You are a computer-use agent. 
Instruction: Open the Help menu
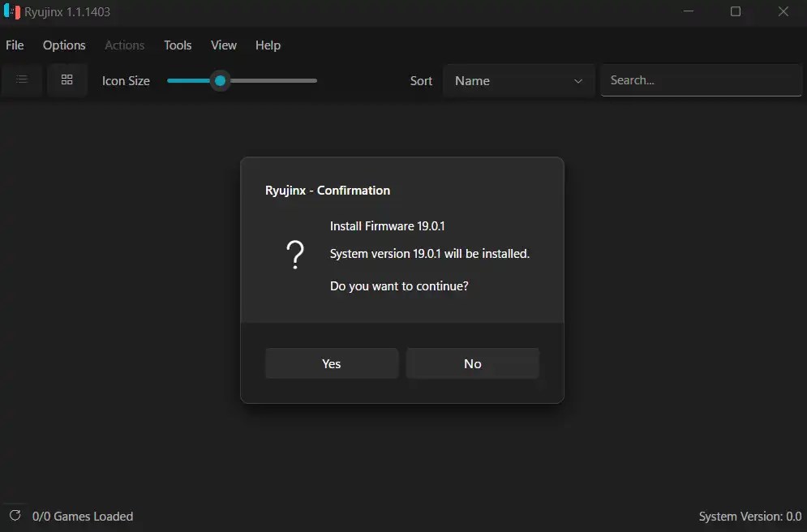[268, 45]
